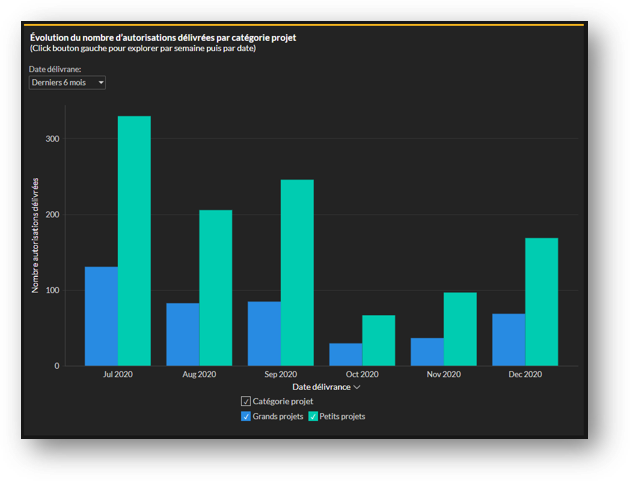Click the Oct 2020 blue bar
This screenshot has height=481, width=630.
[x=346, y=354]
